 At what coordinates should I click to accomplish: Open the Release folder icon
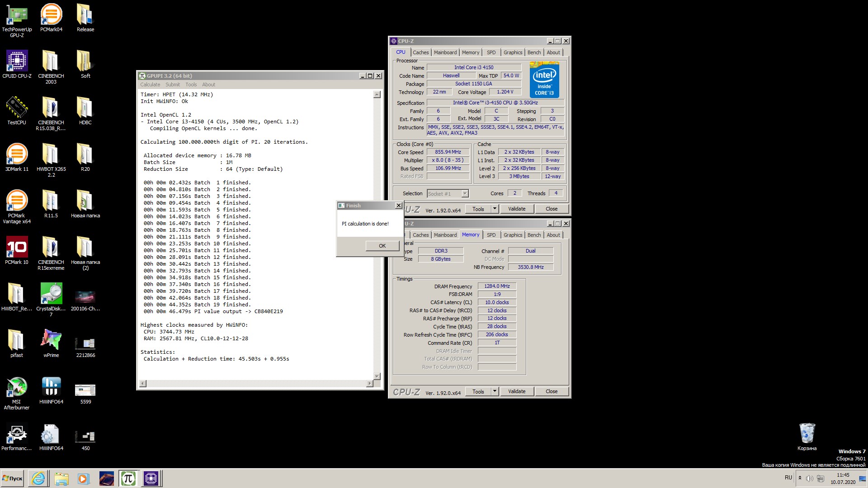pyautogui.click(x=85, y=17)
